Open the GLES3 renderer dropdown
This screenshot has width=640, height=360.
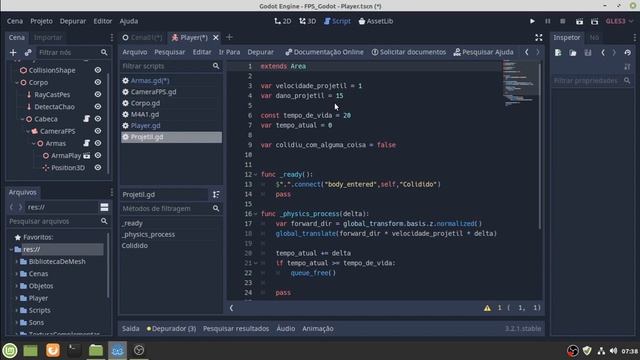coord(620,21)
